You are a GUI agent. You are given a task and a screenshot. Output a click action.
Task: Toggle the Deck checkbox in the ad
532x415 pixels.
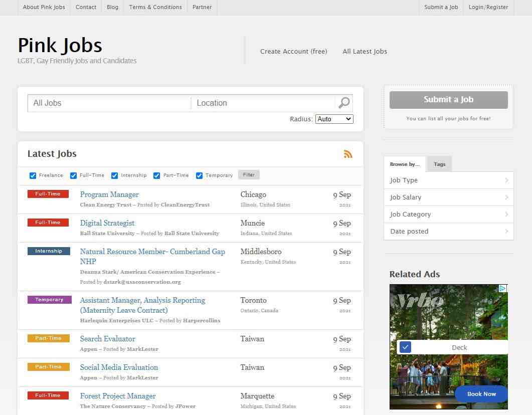pyautogui.click(x=406, y=347)
